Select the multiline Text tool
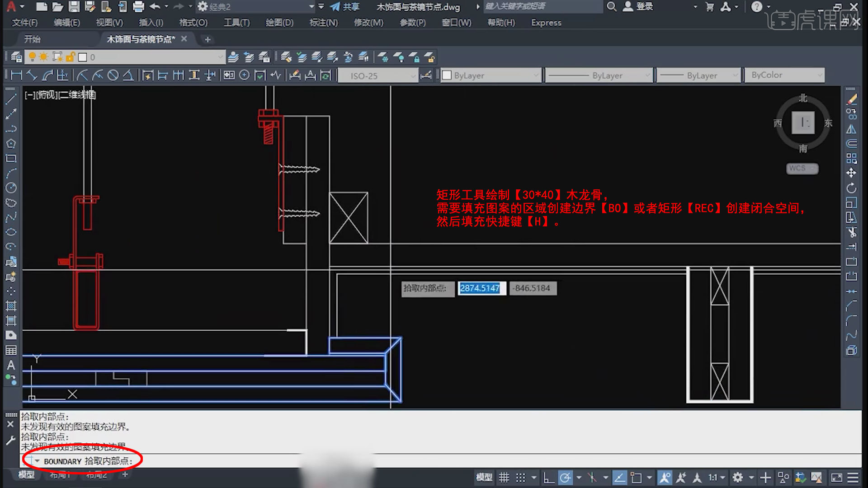This screenshot has width=868, height=488. 11,365
